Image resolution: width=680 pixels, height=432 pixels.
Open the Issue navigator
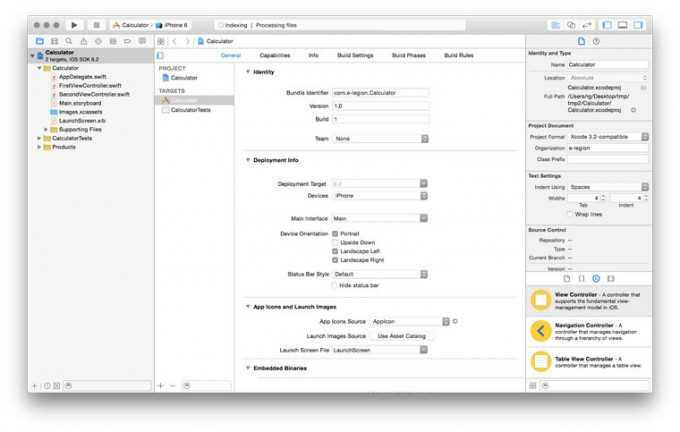pyautogui.click(x=84, y=41)
